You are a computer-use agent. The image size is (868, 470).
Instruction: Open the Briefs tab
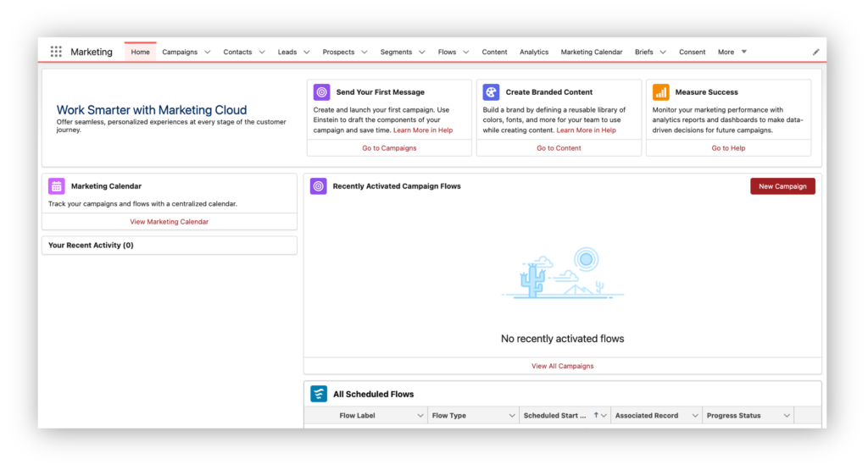pos(644,52)
